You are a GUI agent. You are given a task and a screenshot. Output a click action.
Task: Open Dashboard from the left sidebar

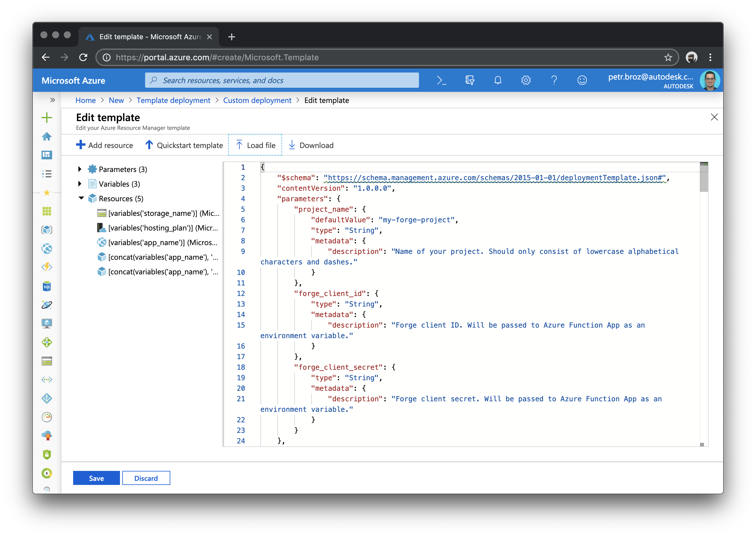coord(47,155)
